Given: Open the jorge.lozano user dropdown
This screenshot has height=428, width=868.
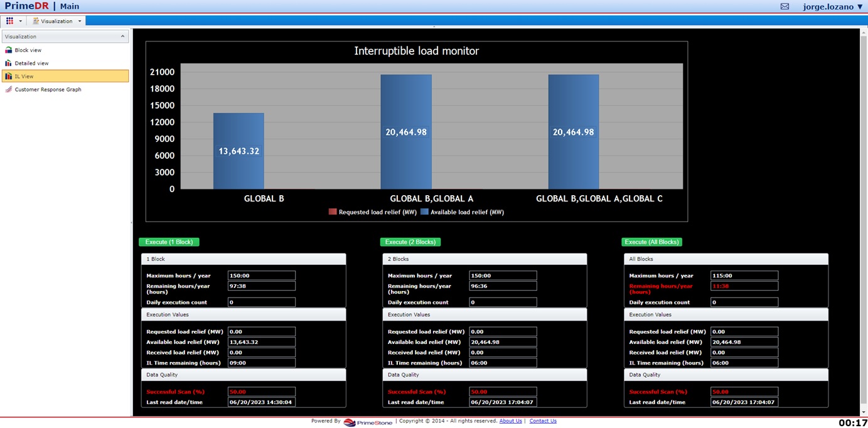Looking at the screenshot, I should [x=832, y=6].
